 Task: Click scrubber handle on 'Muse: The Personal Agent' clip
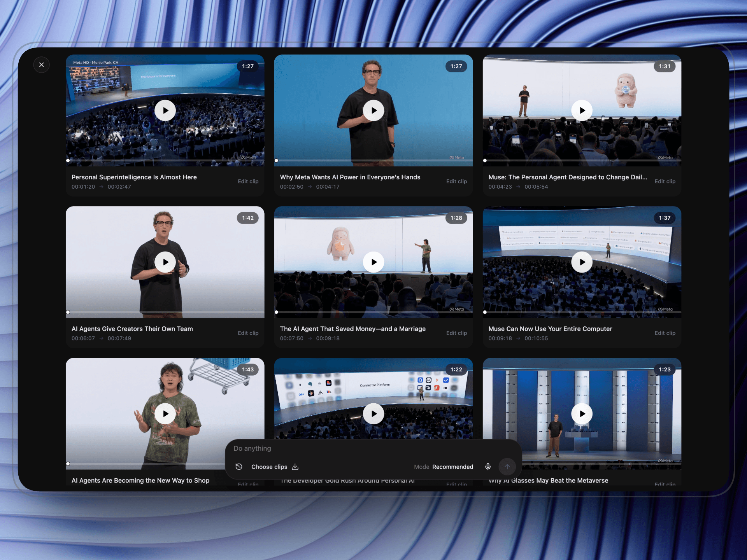pyautogui.click(x=485, y=160)
